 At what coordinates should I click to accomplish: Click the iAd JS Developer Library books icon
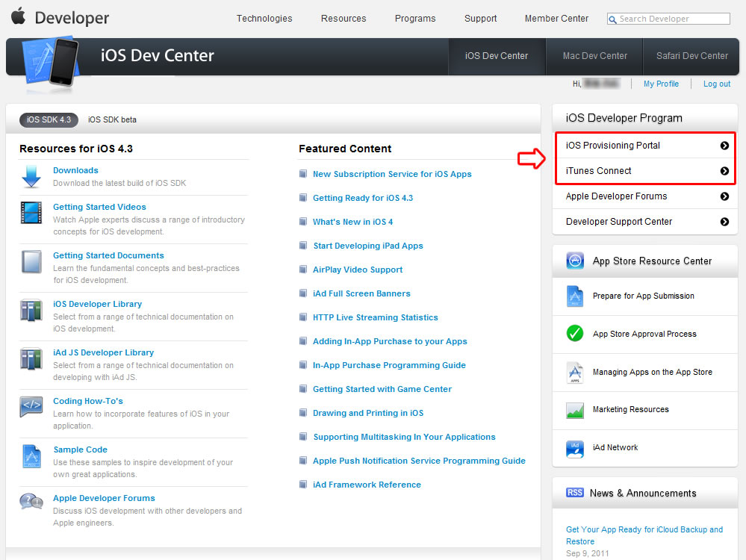(x=31, y=358)
